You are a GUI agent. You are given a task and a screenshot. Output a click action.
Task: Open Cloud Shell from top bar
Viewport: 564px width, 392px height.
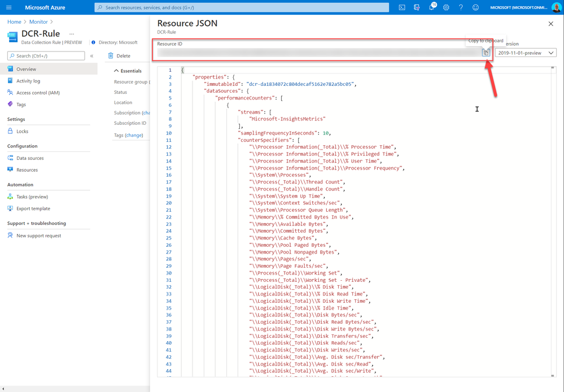[x=402, y=7]
